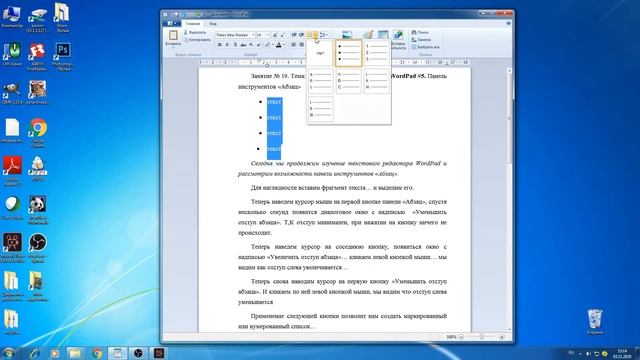Image resolution: width=640 pixels, height=360 pixels.
Task: Click the list style dropdown arrow
Action: pyautogui.click(x=316, y=35)
